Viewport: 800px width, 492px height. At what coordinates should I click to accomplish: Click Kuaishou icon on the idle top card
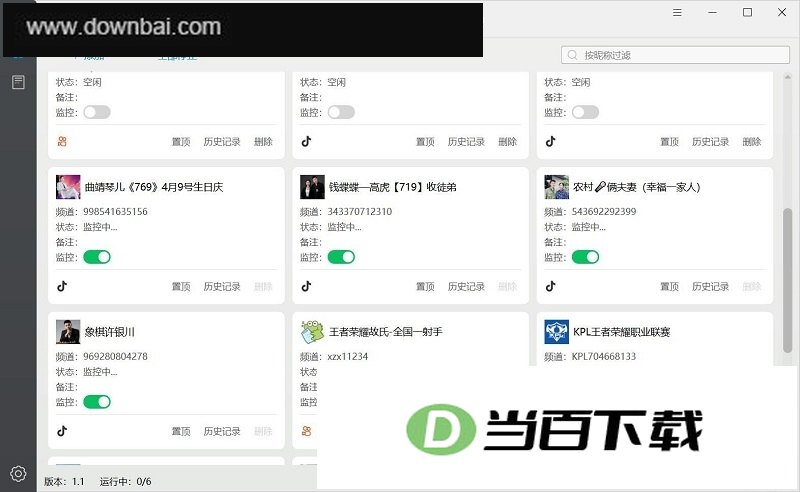pyautogui.click(x=62, y=141)
